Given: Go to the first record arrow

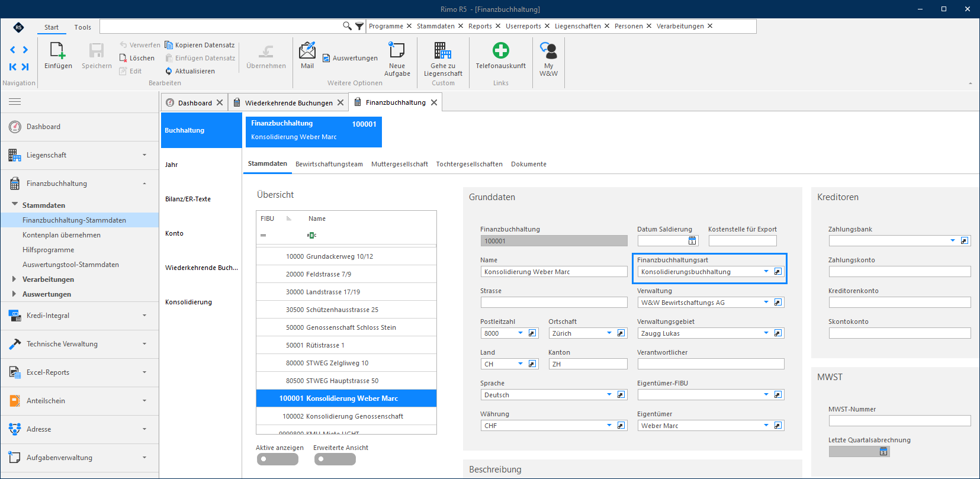Looking at the screenshot, I should point(12,67).
